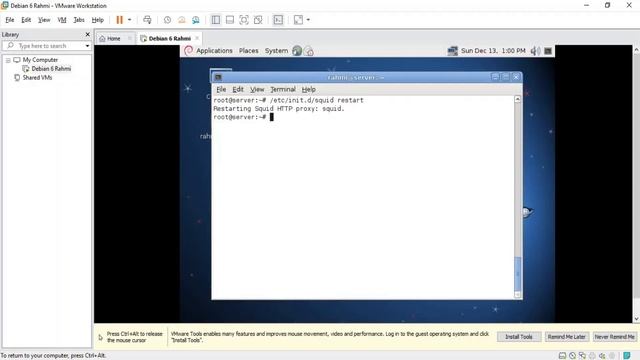Click the Remind Me Later button
Viewport: 640px width, 360px height.
tap(567, 337)
